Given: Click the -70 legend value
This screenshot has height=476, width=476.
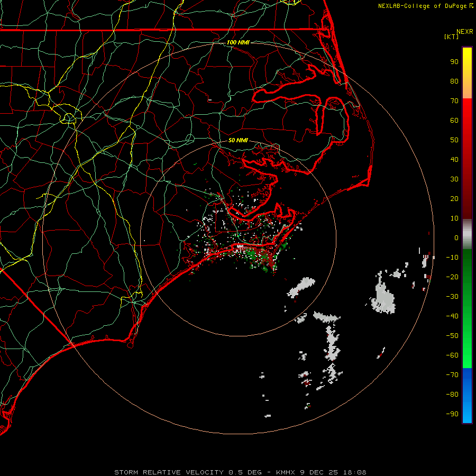Looking at the screenshot, I should (452, 375).
